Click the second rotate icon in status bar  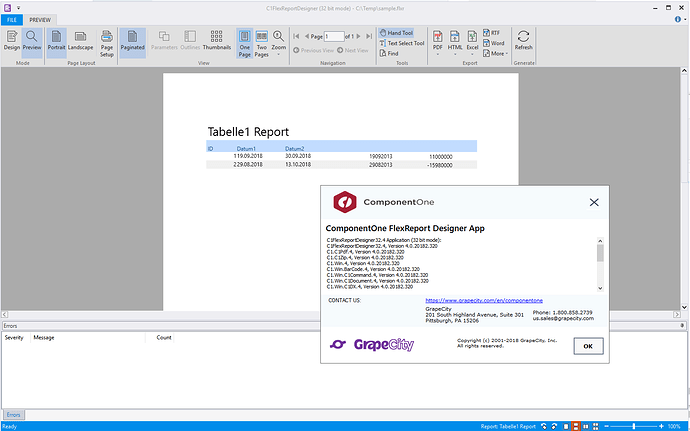click(x=554, y=426)
